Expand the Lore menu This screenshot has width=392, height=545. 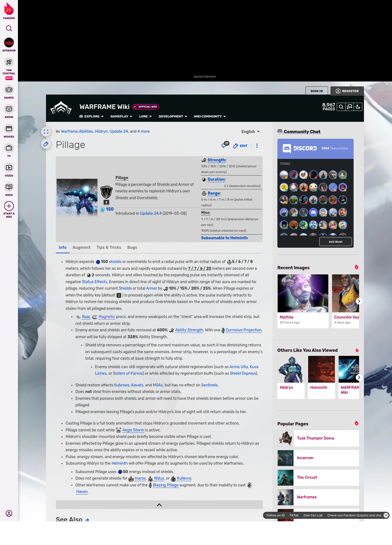click(x=145, y=116)
